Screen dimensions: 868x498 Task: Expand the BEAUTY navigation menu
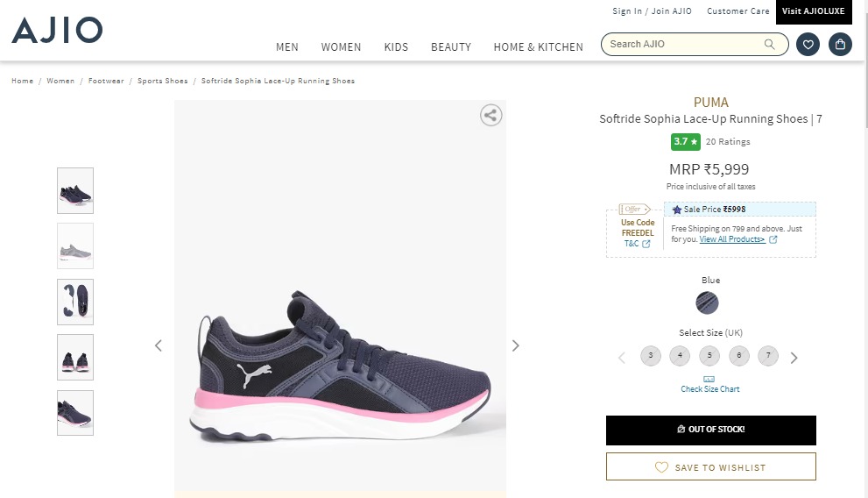(451, 47)
